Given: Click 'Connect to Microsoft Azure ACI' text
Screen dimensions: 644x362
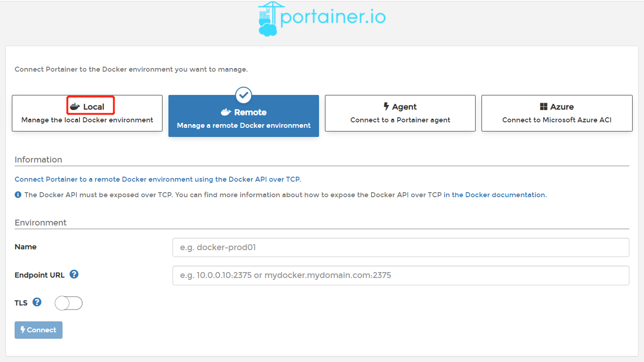Looking at the screenshot, I should [557, 120].
